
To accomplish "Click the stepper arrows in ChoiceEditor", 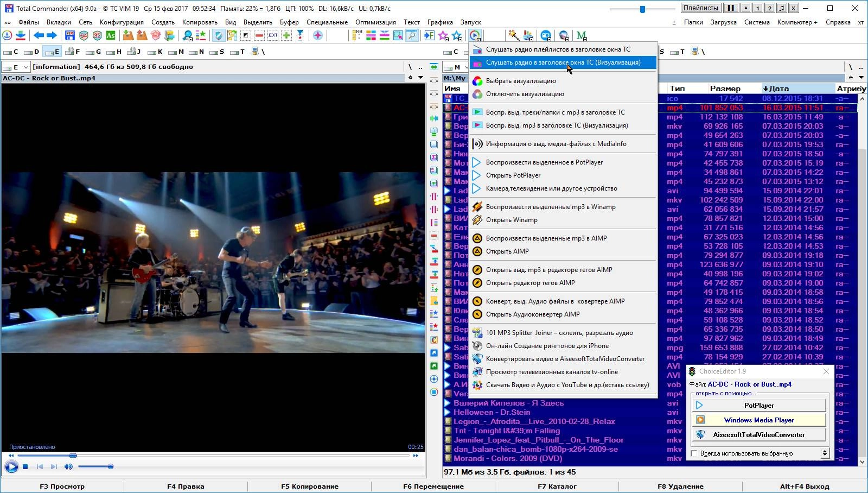I will click(x=825, y=453).
